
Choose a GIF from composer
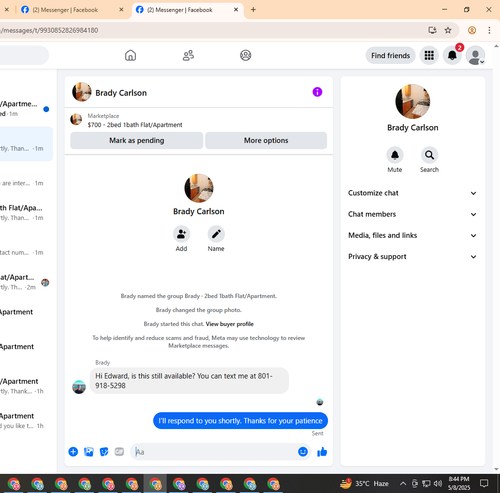(x=119, y=452)
